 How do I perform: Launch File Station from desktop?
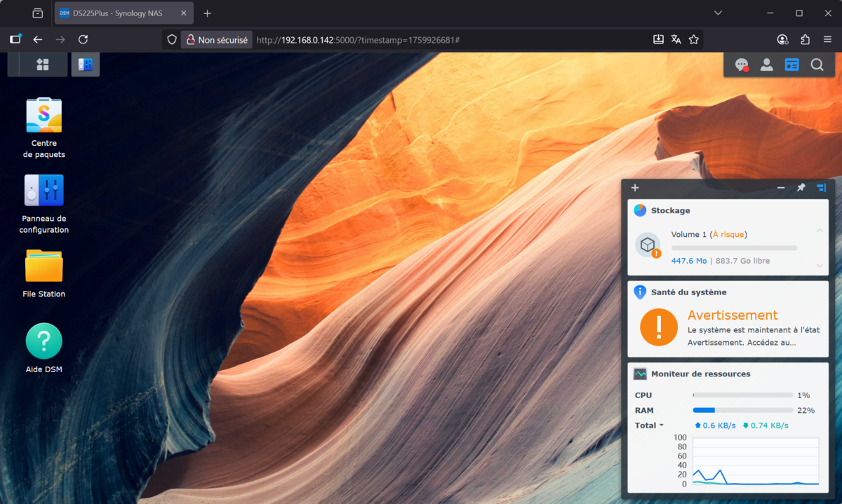coord(44,266)
